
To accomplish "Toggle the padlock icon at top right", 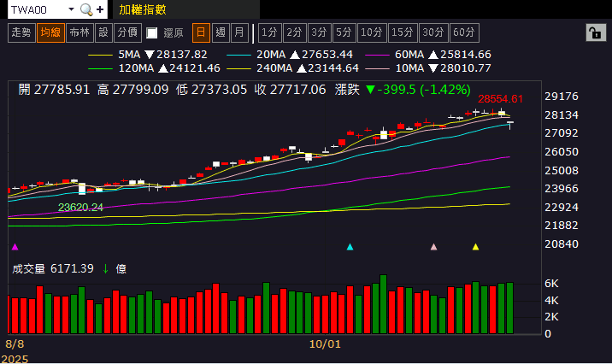I will click(594, 33).
